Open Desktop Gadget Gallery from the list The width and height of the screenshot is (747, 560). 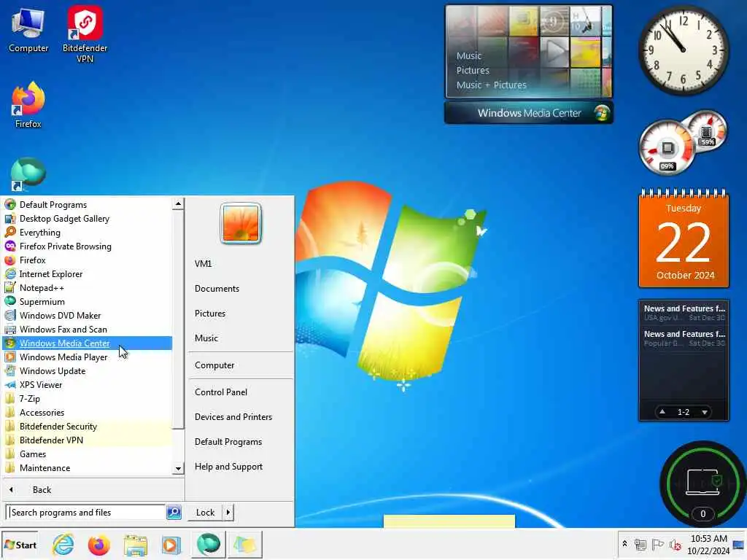point(88,219)
